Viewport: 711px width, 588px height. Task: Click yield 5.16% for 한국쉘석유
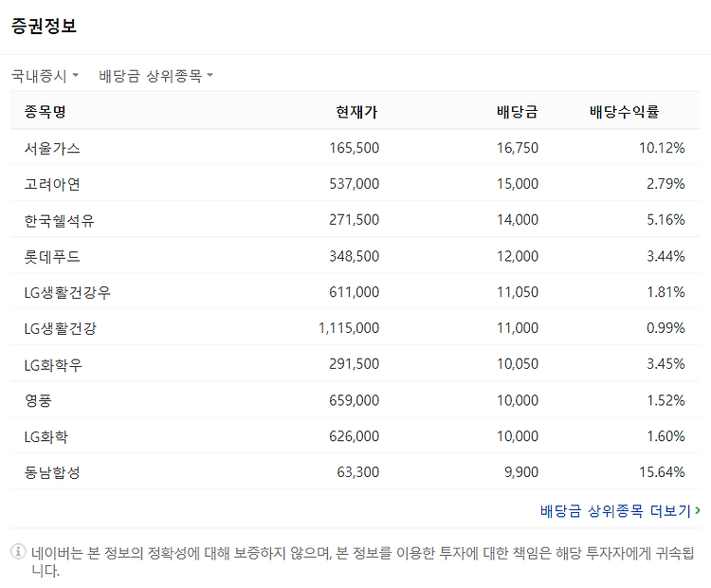(x=665, y=220)
